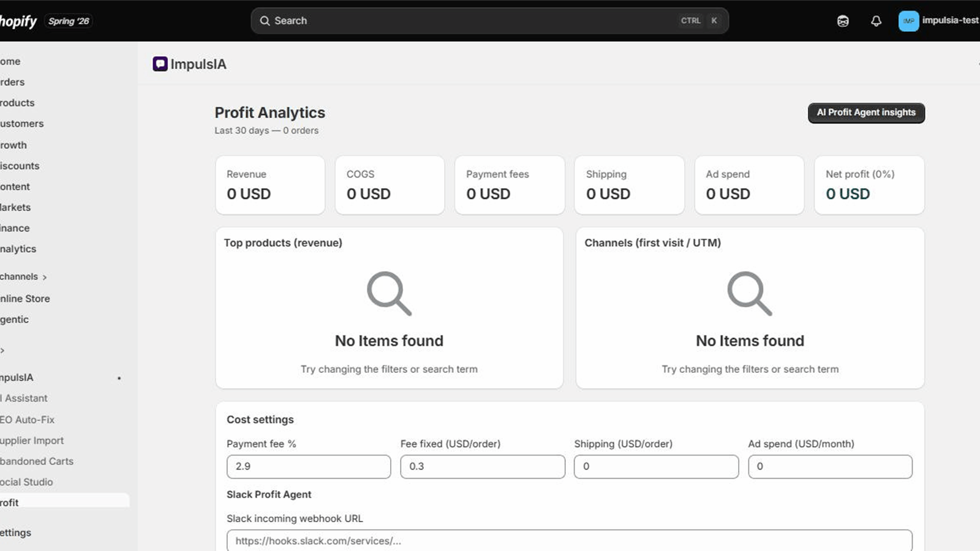Screen dimensions: 980x551
Task: Open Customers in sidebar
Action: (x=22, y=124)
